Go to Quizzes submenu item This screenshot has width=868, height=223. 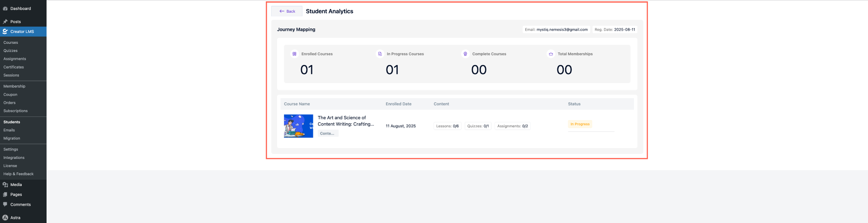point(10,51)
